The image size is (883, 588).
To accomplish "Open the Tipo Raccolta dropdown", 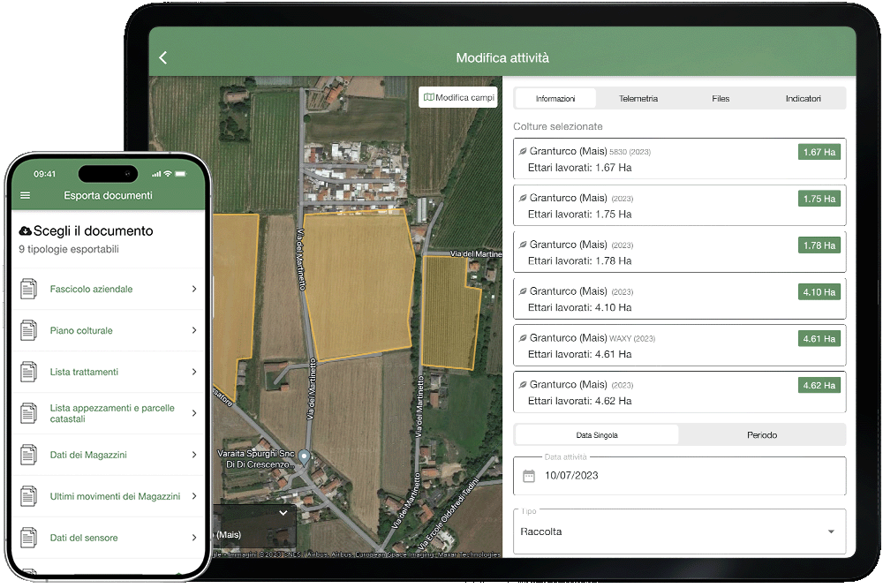I will click(x=679, y=531).
